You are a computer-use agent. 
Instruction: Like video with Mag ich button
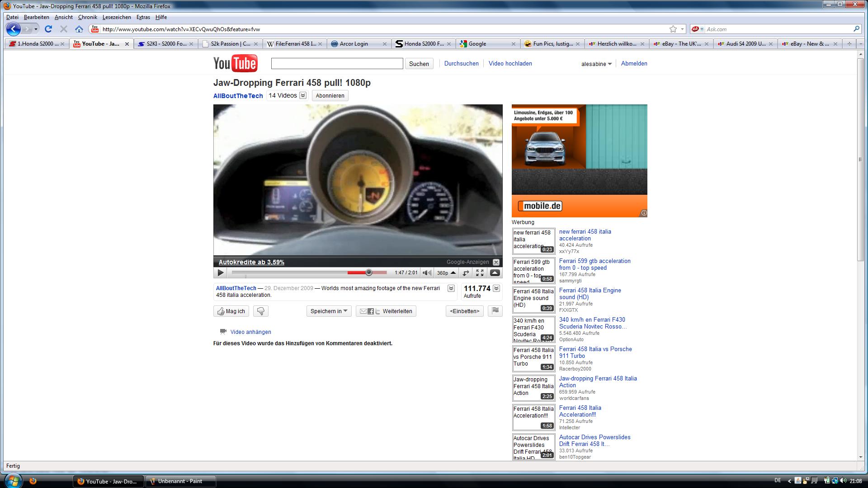click(231, 311)
